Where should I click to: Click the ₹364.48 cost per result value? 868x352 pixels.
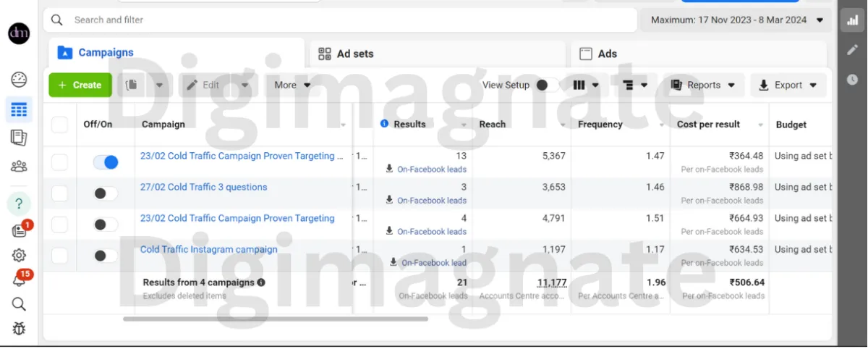pyautogui.click(x=746, y=156)
